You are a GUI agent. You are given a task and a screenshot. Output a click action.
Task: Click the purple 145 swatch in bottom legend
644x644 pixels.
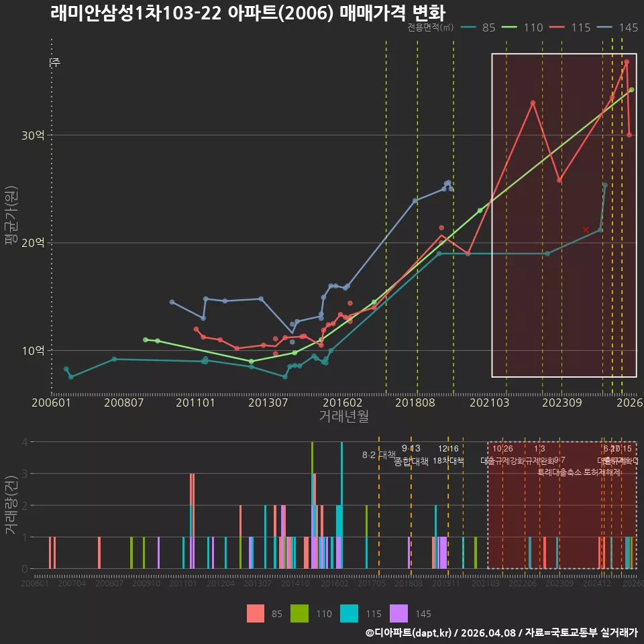click(x=398, y=614)
